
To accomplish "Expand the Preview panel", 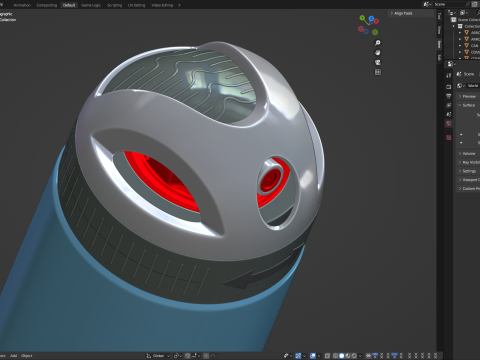I will click(468, 96).
